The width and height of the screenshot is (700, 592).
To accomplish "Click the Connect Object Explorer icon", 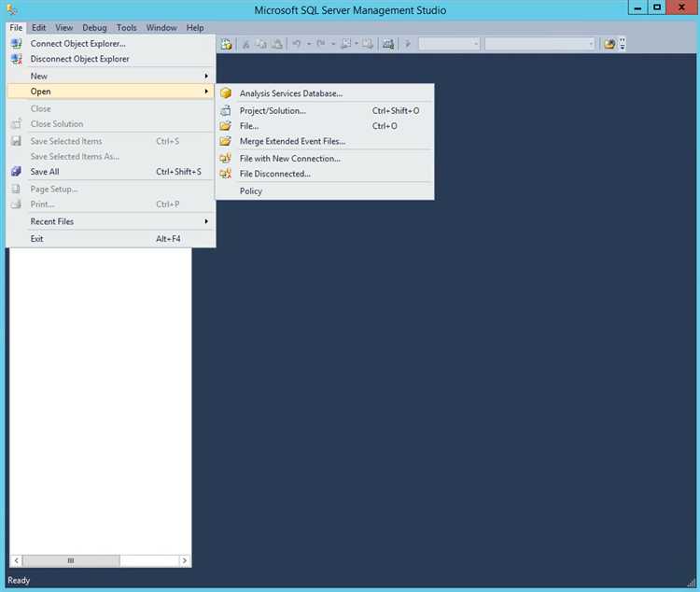I will pyautogui.click(x=16, y=43).
